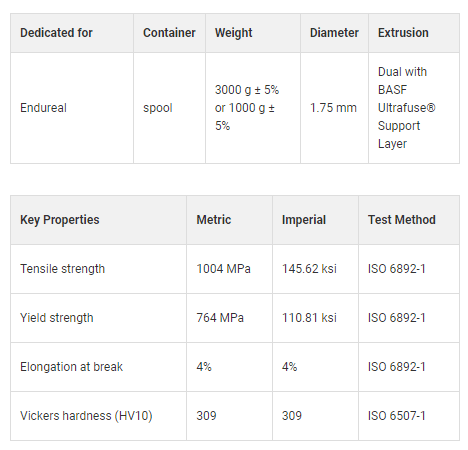Select the Dedicated for column header

56,33
